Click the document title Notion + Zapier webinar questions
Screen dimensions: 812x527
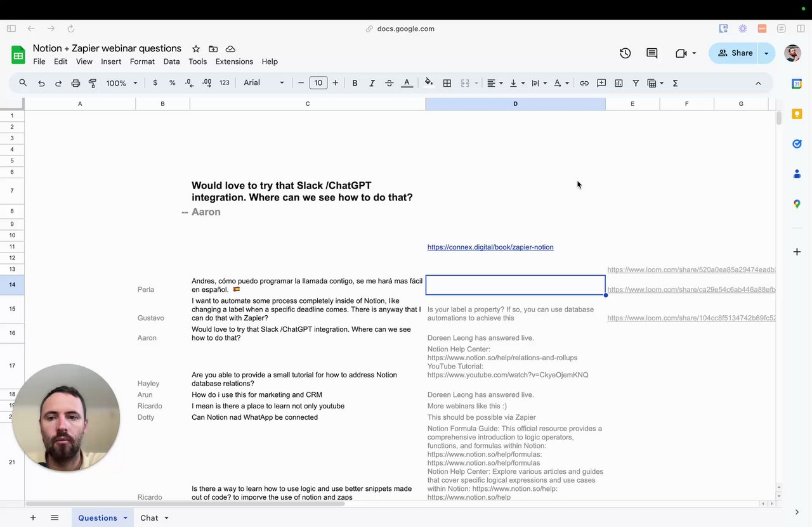(107, 48)
